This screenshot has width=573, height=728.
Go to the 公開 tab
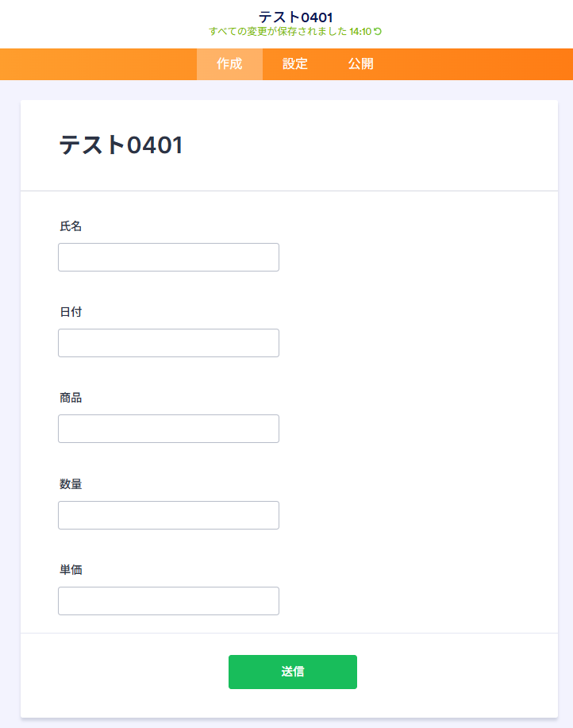[x=360, y=64]
